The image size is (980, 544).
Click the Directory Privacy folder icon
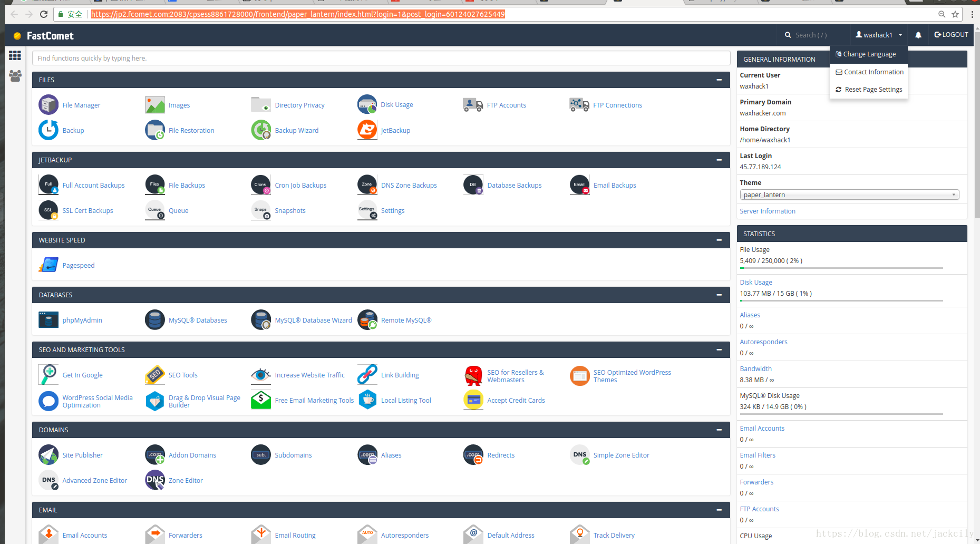[261, 105]
